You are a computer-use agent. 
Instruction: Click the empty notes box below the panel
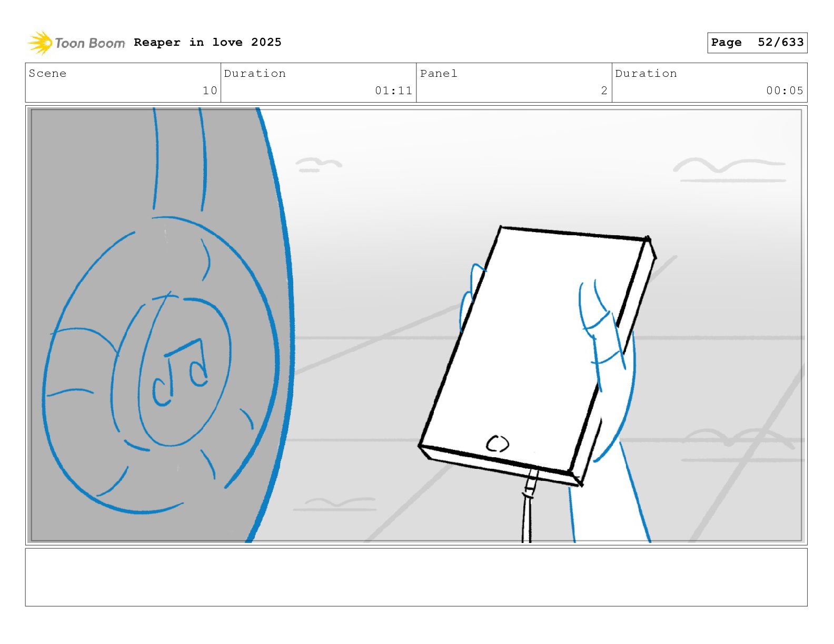(x=416, y=577)
